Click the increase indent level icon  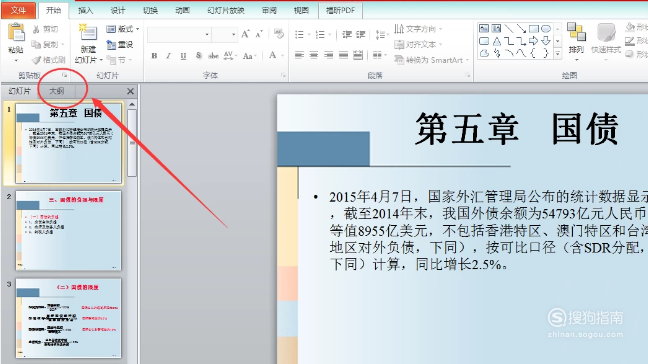[x=360, y=35]
